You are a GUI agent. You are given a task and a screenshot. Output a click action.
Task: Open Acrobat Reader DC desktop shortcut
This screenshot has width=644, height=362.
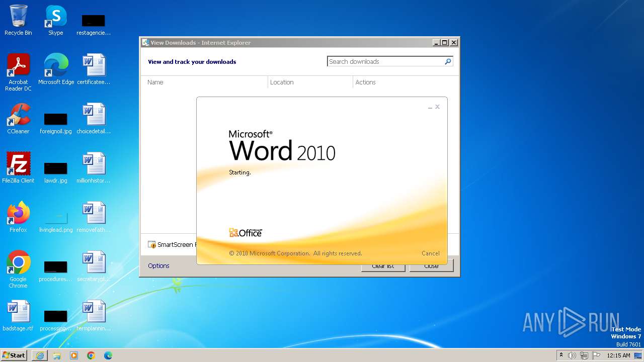click(18, 72)
